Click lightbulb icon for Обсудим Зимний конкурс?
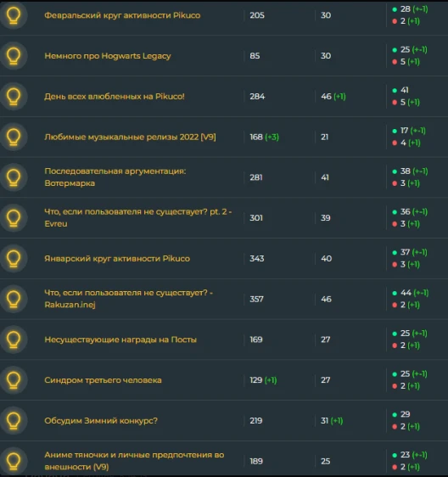The image size is (448, 477). [14, 420]
